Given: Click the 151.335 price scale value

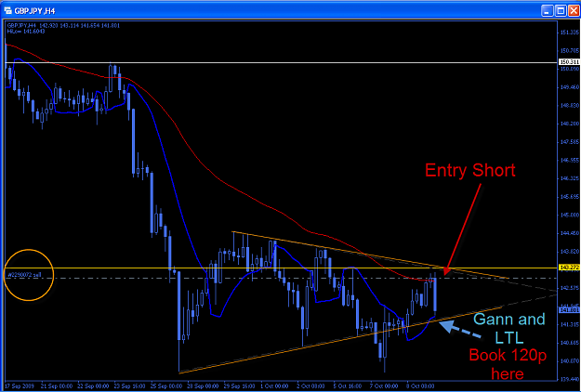Looking at the screenshot, I should (569, 33).
